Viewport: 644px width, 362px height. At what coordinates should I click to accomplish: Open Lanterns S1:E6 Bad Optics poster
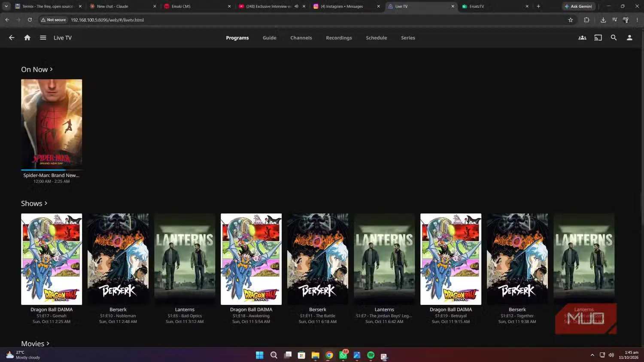click(x=185, y=259)
